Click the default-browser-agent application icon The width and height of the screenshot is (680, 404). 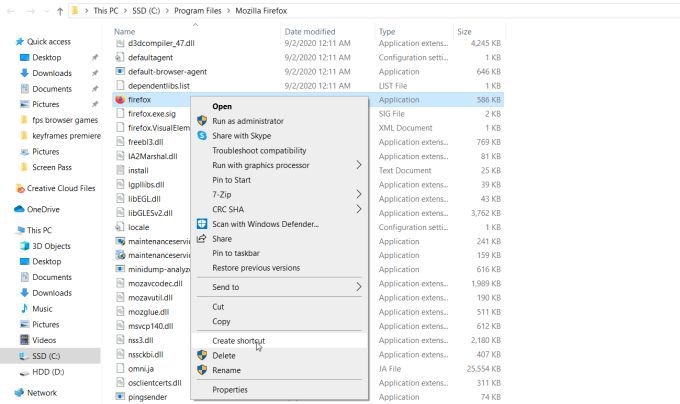pos(120,72)
